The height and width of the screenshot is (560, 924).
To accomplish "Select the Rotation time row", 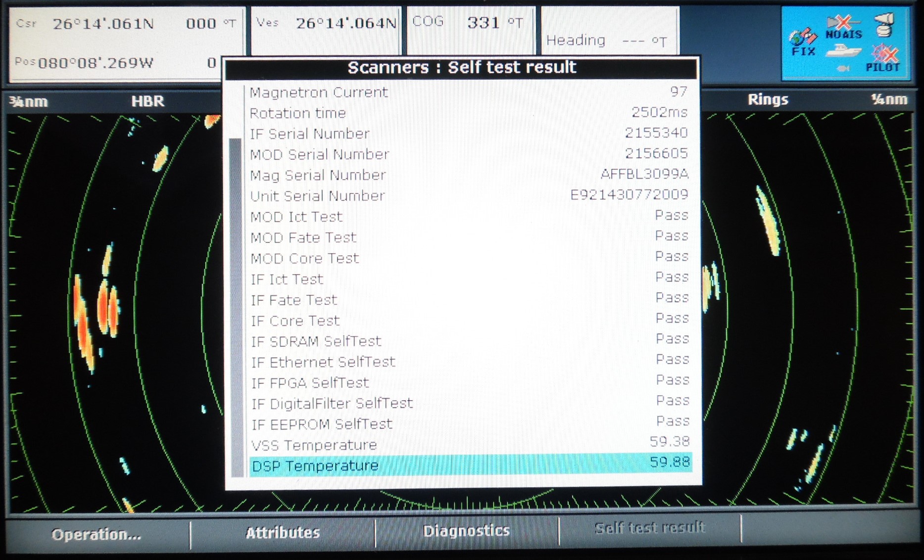I will [468, 113].
